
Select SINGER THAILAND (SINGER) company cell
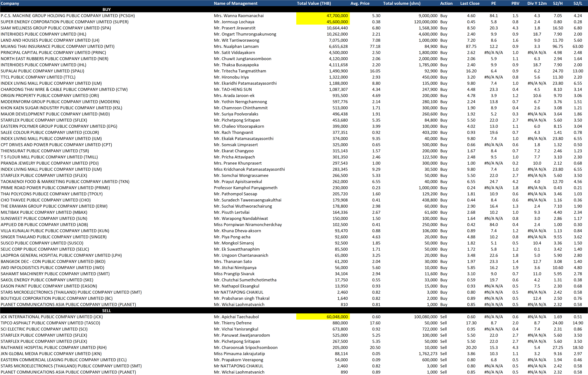click(54, 237)
